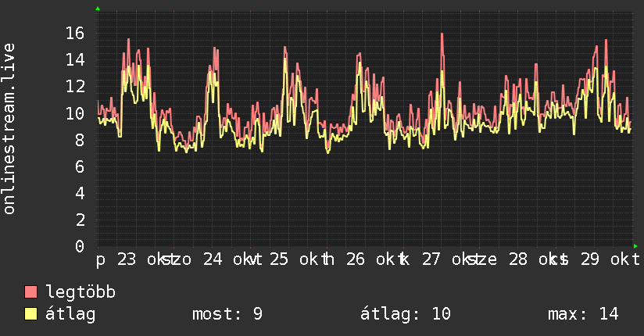Click the yellow átlag legend swatch
644x336 pixels.
(x=30, y=314)
